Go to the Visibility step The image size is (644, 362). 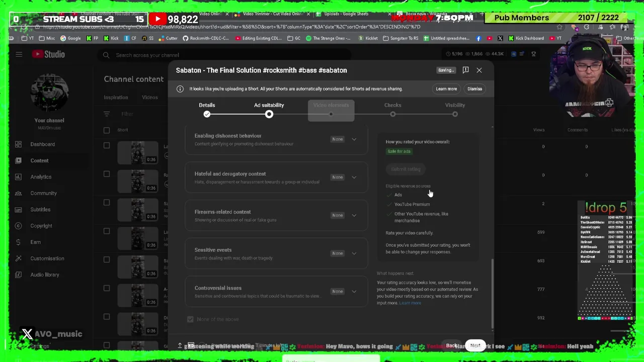455,110
